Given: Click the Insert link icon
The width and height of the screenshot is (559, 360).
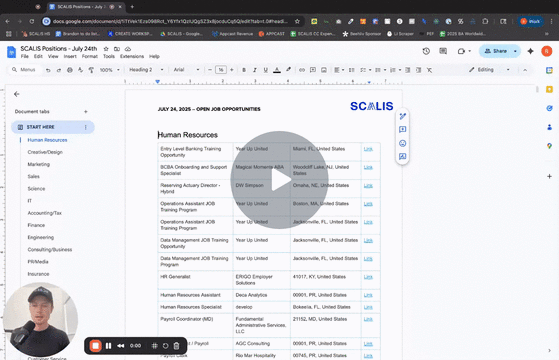Looking at the screenshot, I should [x=302, y=70].
